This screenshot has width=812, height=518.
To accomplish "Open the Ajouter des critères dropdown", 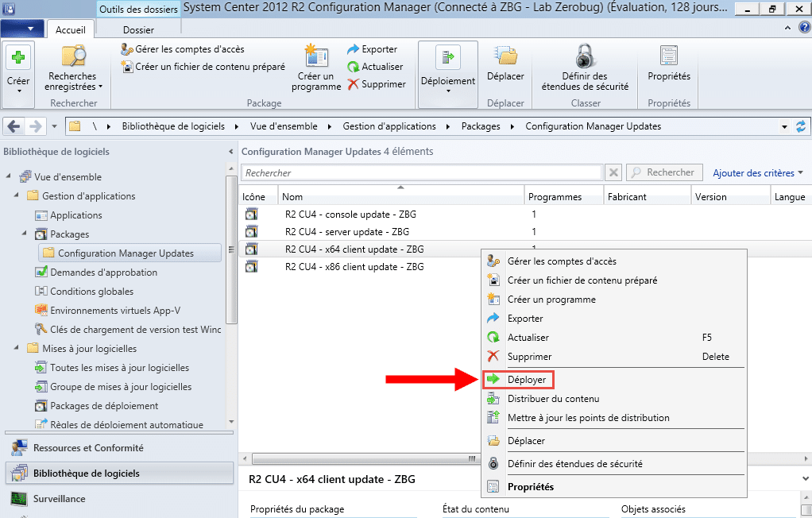I will coord(758,172).
